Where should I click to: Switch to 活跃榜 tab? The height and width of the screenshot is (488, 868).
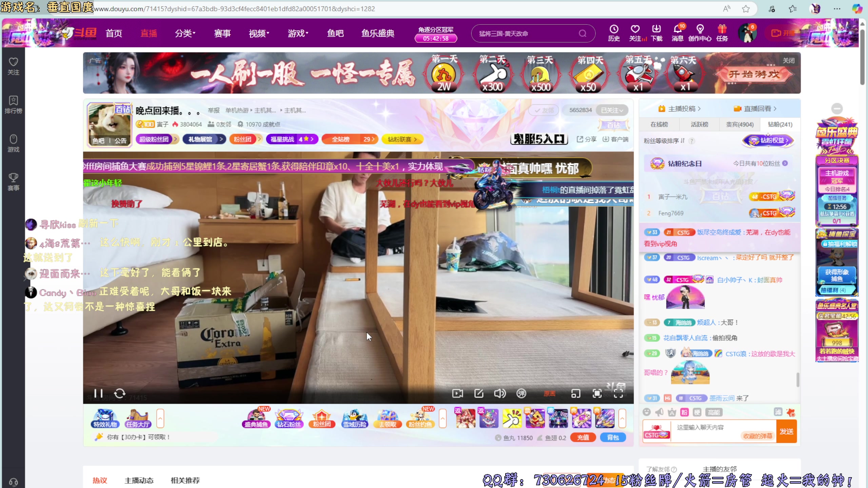click(x=699, y=124)
